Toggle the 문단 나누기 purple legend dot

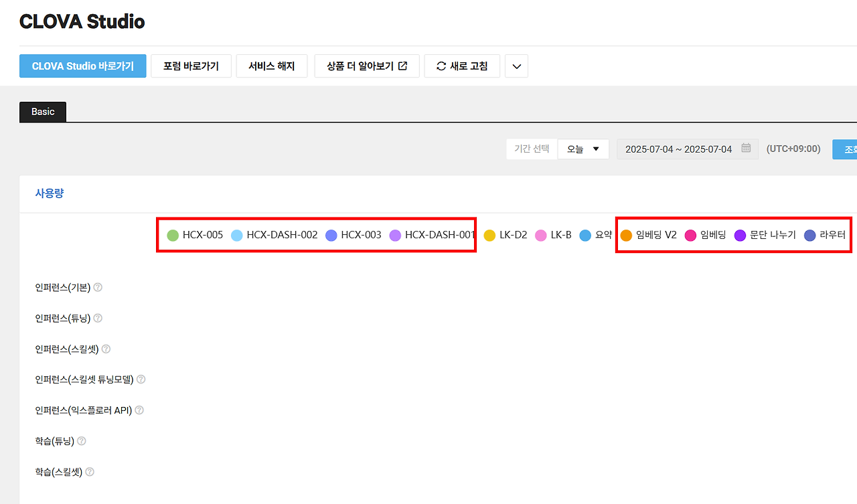pos(740,236)
